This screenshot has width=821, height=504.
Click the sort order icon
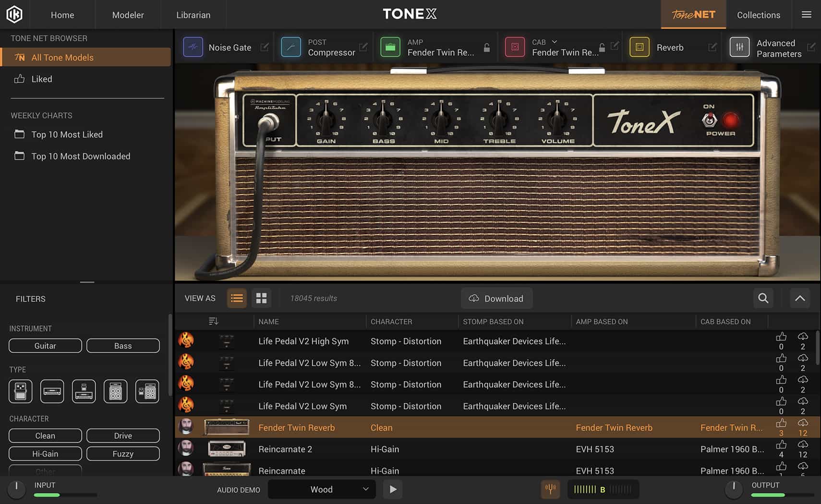coord(214,321)
